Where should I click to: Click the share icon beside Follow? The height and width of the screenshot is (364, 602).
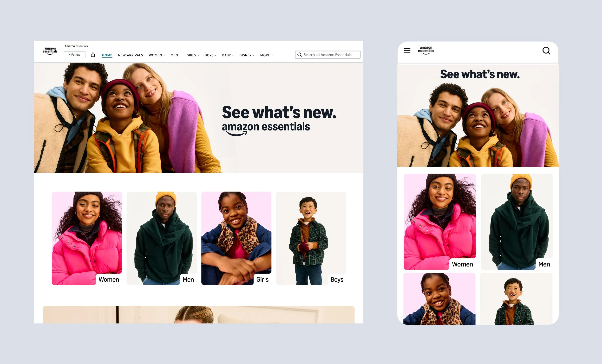click(x=93, y=55)
